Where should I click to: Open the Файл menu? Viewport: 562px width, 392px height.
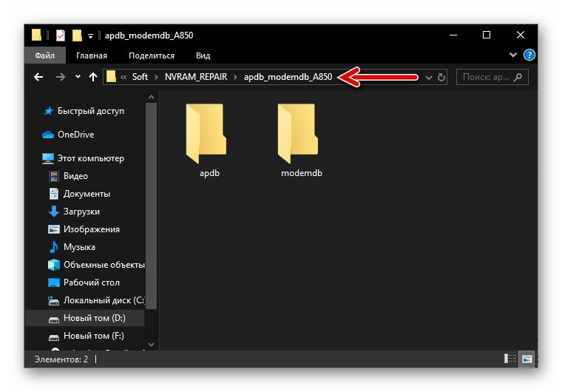(45, 55)
